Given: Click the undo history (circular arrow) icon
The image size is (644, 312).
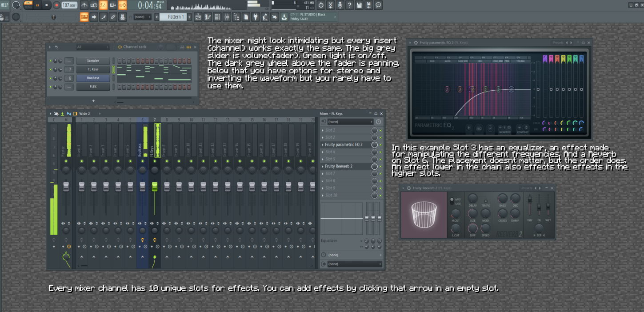Looking at the screenshot, I should (x=321, y=5).
